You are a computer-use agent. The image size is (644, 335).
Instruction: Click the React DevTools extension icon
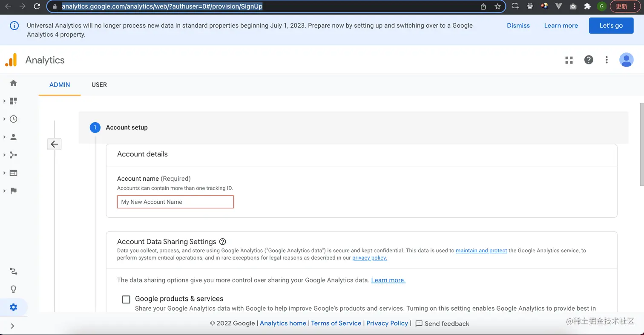[530, 6]
